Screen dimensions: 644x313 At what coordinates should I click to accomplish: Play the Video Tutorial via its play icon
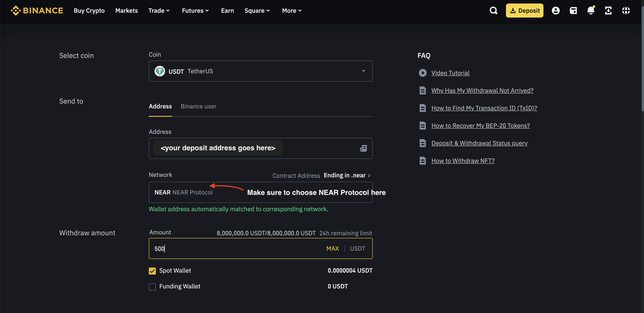click(423, 73)
